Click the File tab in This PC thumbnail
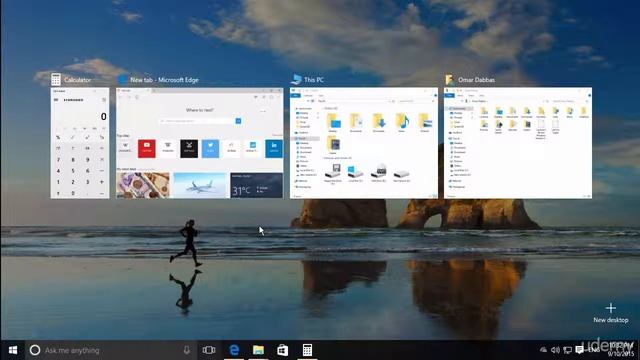 (296, 96)
